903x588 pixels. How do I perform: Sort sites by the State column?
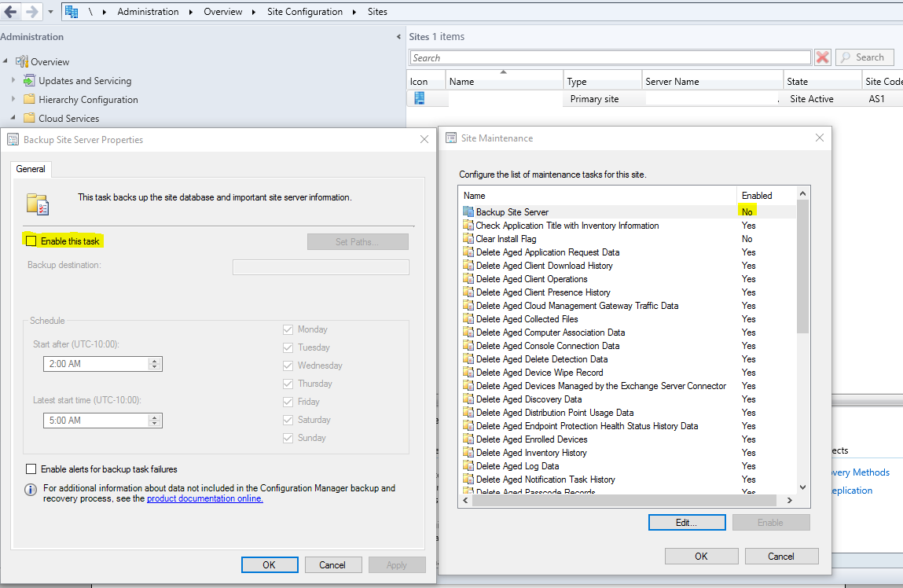coord(822,81)
